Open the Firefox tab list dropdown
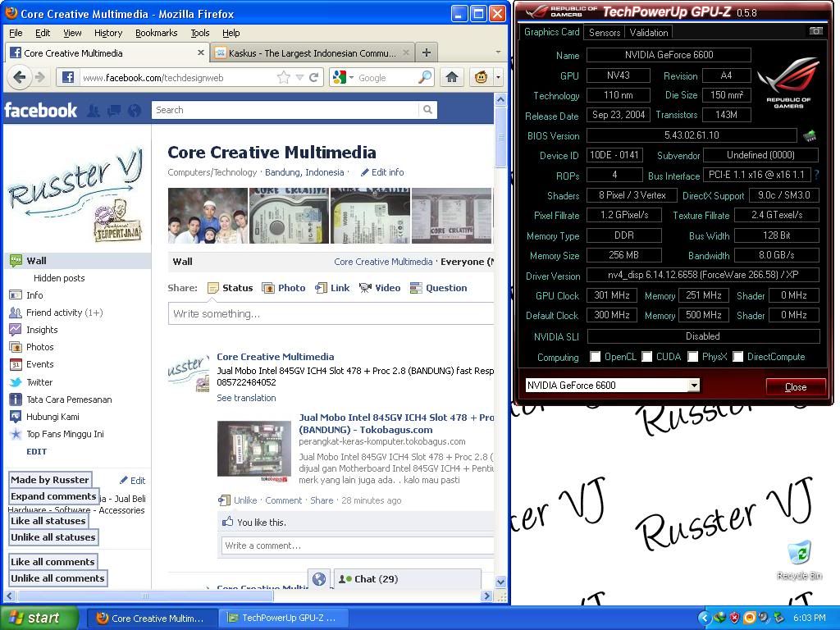The height and width of the screenshot is (630, 840). 498,52
